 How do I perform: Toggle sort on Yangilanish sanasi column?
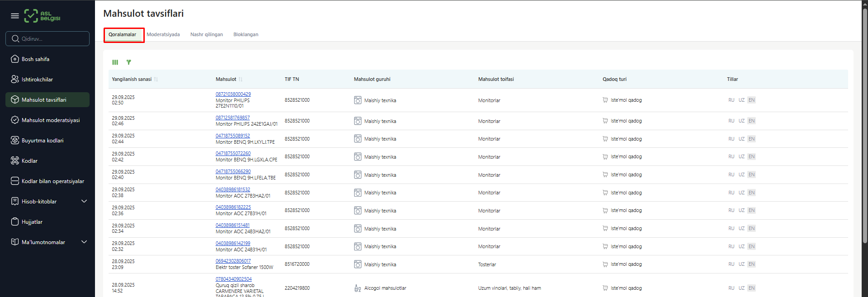(x=156, y=80)
